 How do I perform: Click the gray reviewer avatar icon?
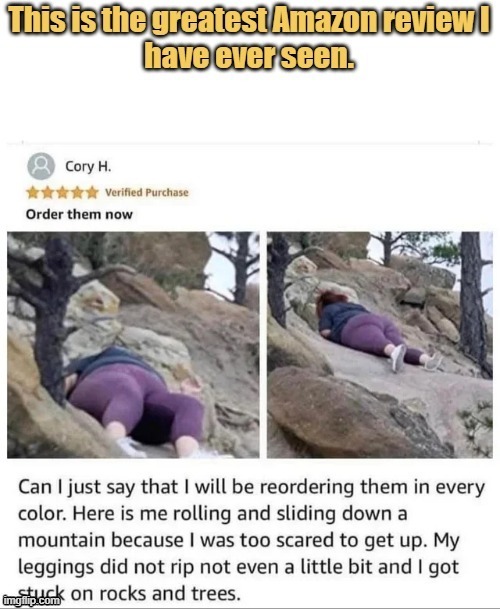tap(41, 166)
